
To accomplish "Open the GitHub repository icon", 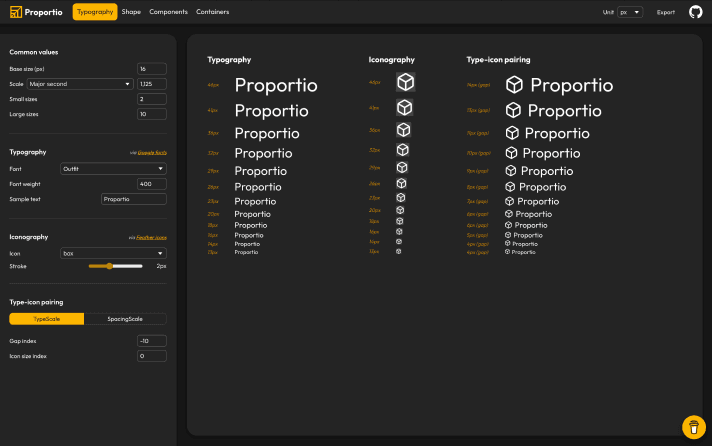I will [x=695, y=12].
